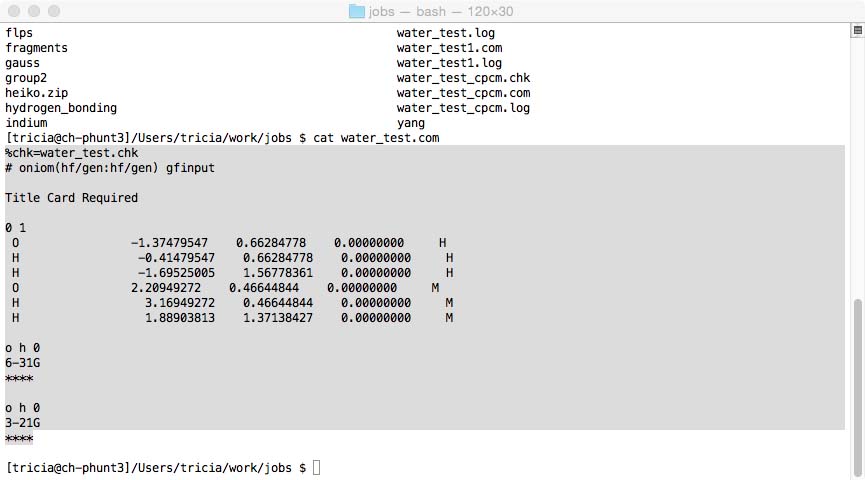865x480 pixels.
Task: Click the water_test1.com entry
Action: tap(449, 48)
